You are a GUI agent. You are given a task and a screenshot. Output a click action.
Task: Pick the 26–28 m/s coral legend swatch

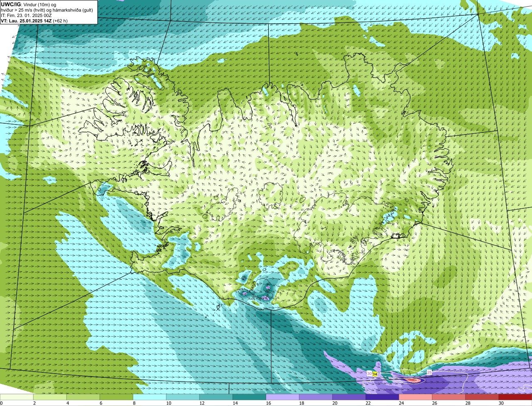click(449, 397)
